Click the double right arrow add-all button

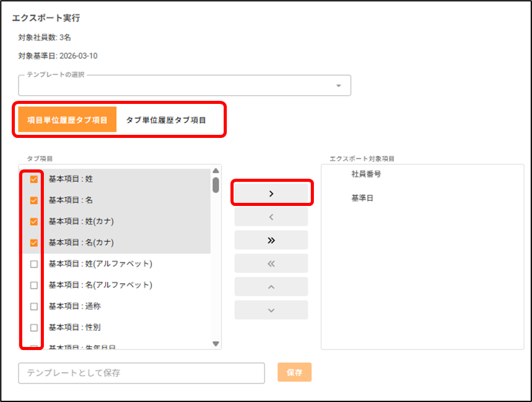pos(271,240)
